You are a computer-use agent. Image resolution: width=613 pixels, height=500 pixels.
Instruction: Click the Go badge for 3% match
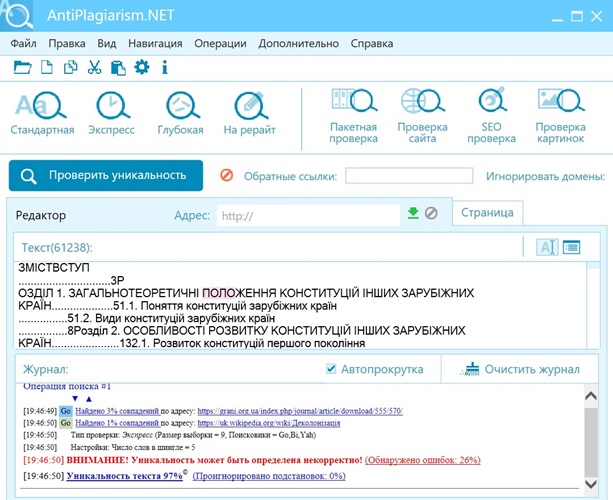point(66,411)
